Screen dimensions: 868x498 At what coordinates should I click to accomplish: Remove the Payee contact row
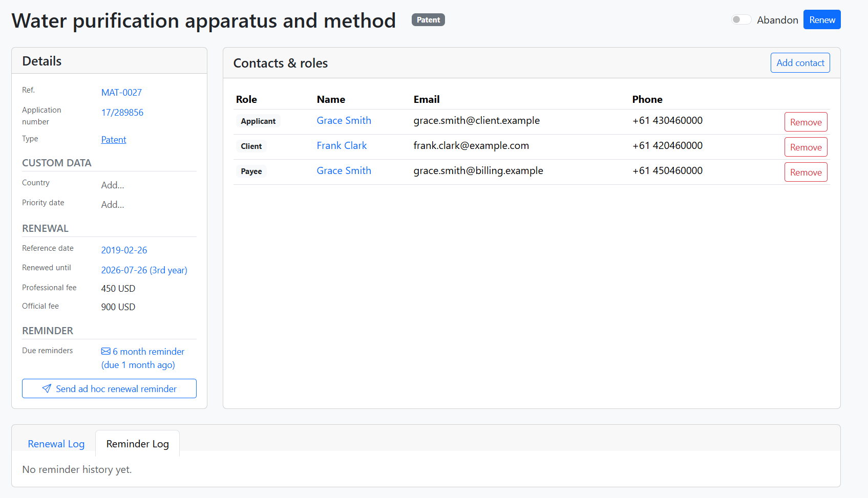pyautogui.click(x=806, y=172)
